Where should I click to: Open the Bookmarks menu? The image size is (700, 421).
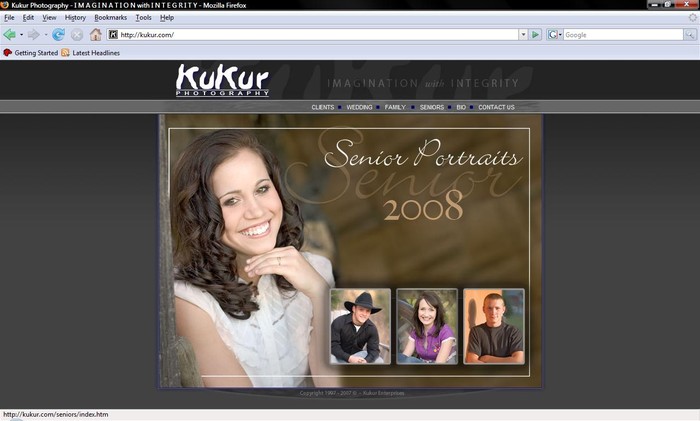(110, 17)
